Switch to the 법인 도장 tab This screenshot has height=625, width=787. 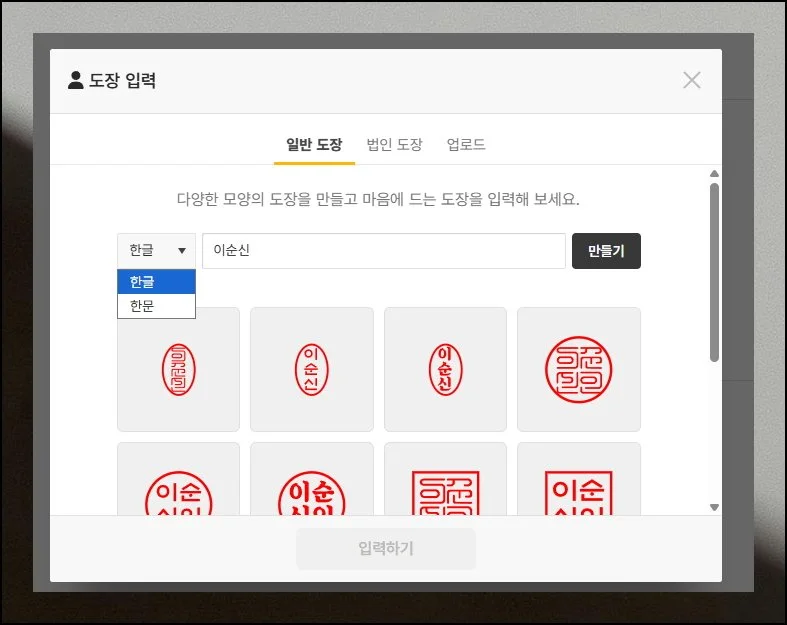click(x=395, y=145)
